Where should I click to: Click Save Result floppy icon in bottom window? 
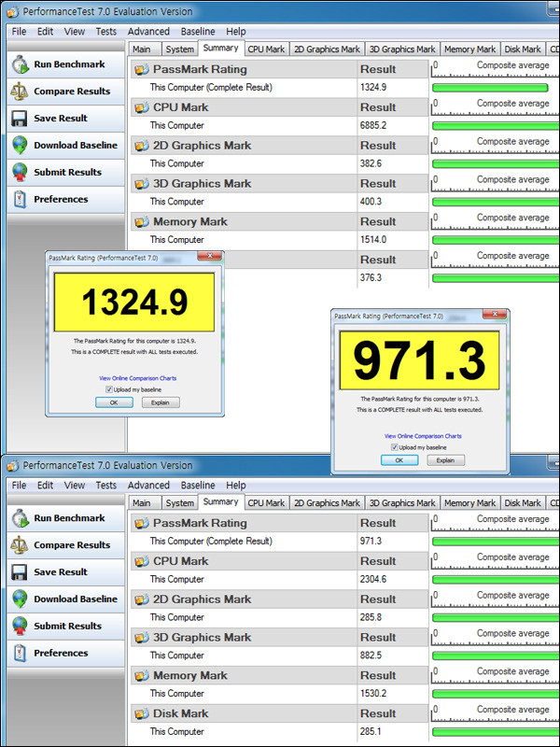20,572
